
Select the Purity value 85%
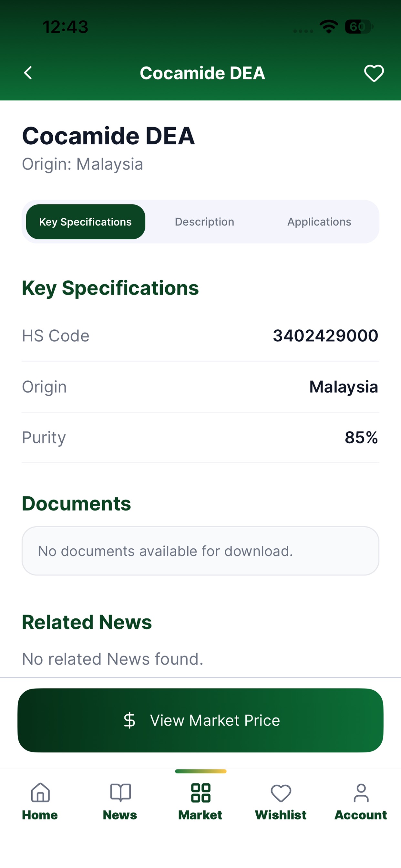361,437
